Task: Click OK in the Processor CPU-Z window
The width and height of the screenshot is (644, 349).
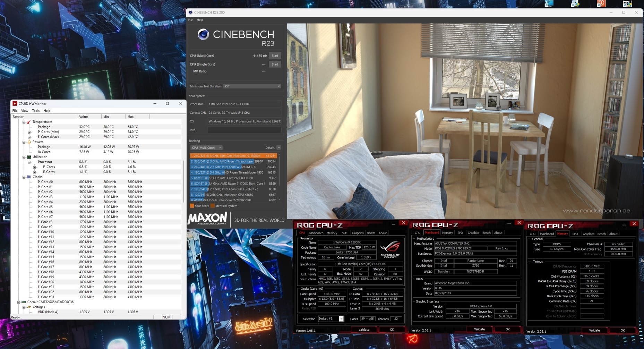Action: [392, 330]
